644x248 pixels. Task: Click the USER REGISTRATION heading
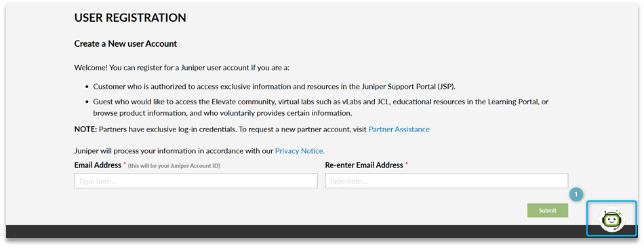130,18
